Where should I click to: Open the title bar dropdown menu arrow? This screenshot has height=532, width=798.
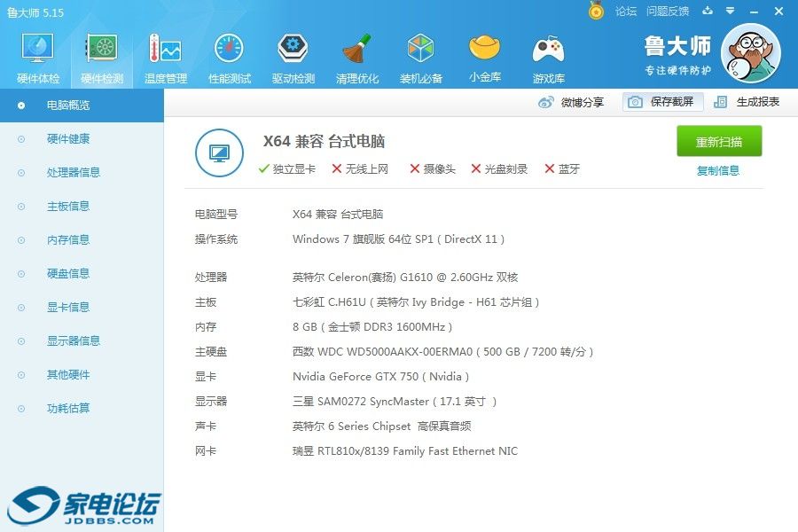tap(730, 11)
